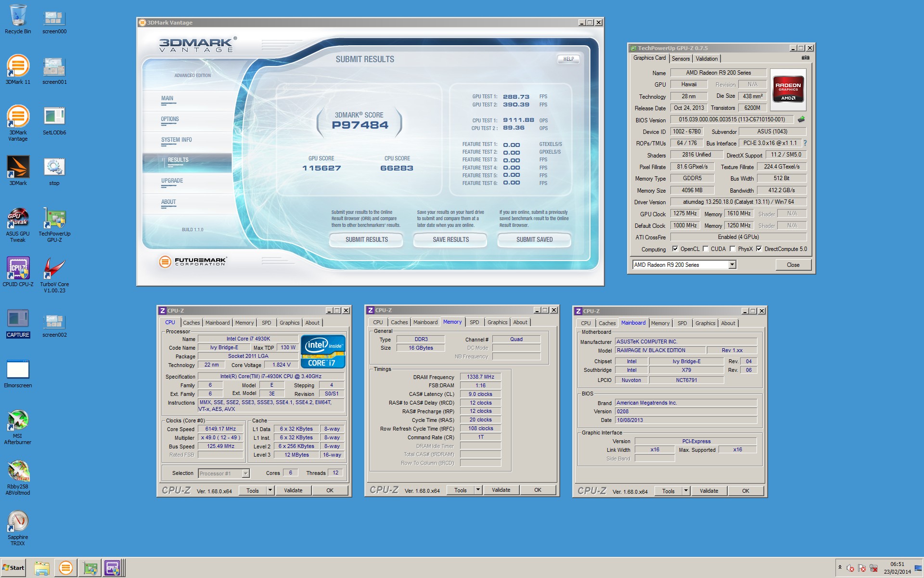Click OK in middle CPU-Z window
Image resolution: width=924 pixels, height=578 pixels.
(538, 490)
